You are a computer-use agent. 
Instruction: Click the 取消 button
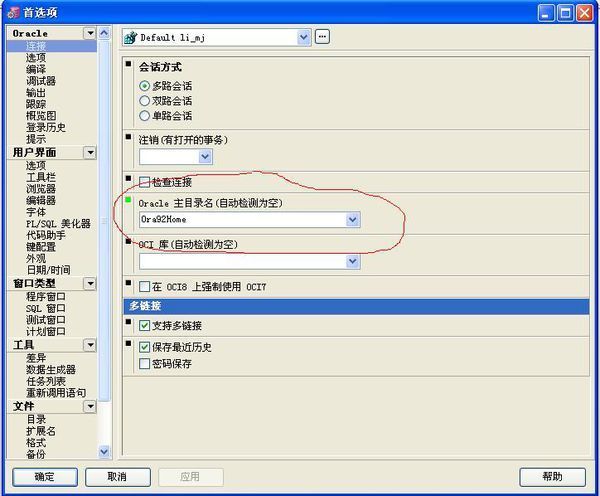tap(117, 477)
